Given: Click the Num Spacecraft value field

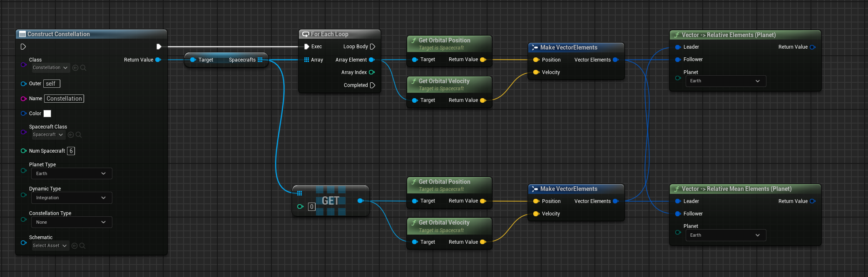Looking at the screenshot, I should (71, 151).
